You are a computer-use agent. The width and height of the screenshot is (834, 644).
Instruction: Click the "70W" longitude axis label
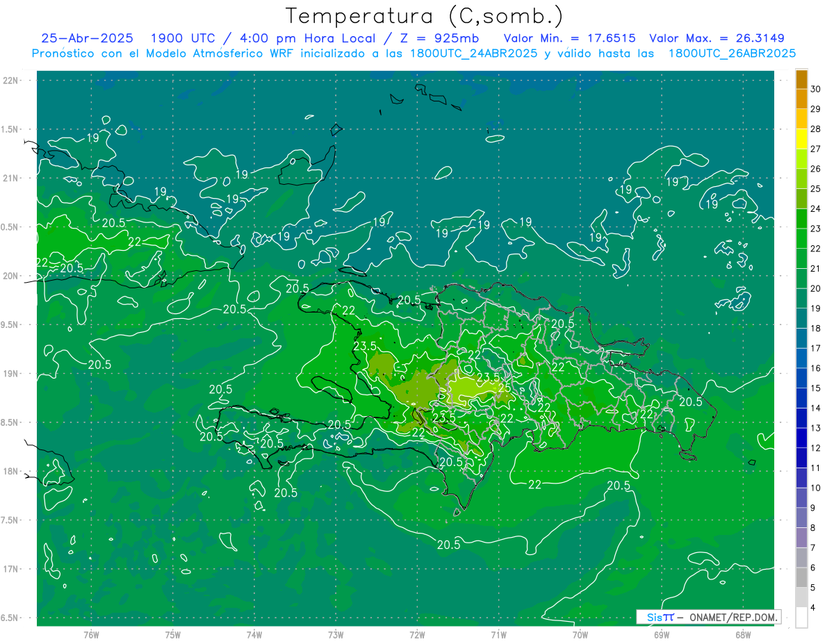580,634
